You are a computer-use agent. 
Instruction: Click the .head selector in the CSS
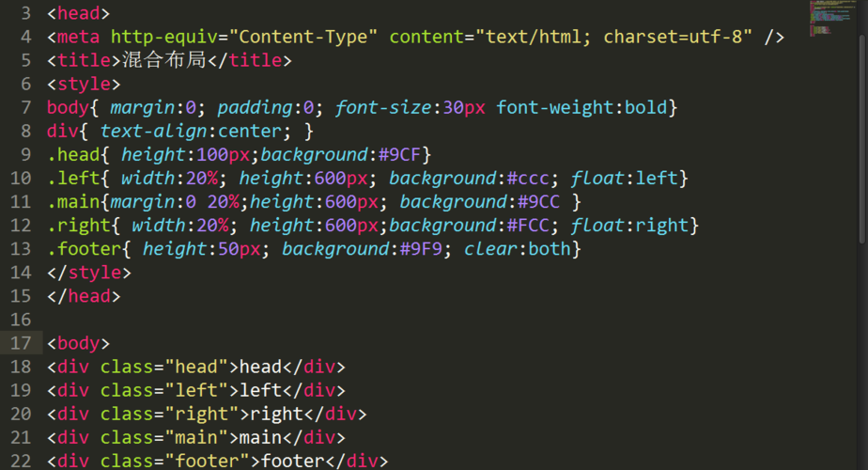73,154
